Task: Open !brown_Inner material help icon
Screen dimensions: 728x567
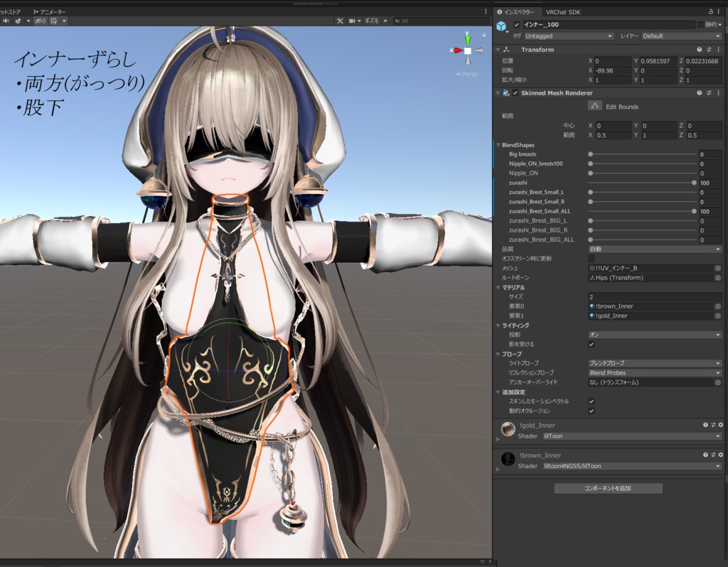Action: pos(705,455)
